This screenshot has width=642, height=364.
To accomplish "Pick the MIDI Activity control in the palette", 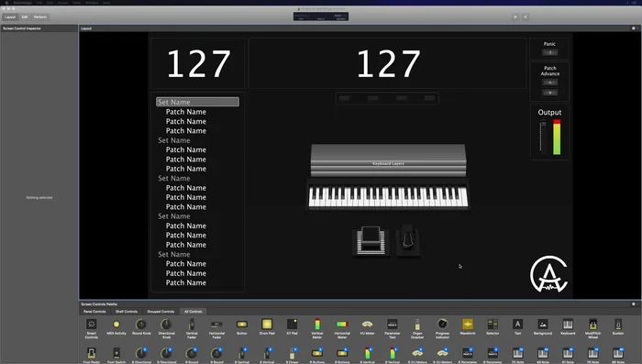I will coord(116,325).
